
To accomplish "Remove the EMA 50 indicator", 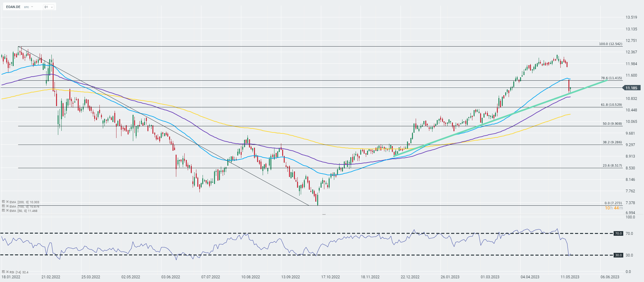I will point(7,210).
